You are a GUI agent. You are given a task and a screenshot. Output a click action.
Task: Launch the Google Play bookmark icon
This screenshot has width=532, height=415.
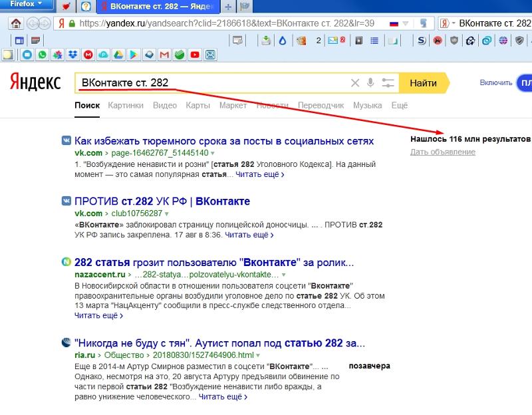(x=132, y=55)
